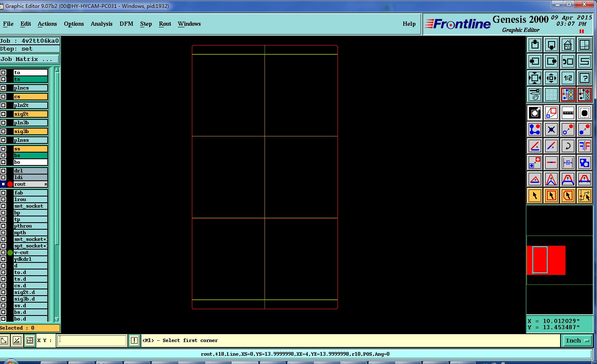The height and width of the screenshot is (364, 597).
Task: Click the ruler measure tool icon
Action: 568,113
